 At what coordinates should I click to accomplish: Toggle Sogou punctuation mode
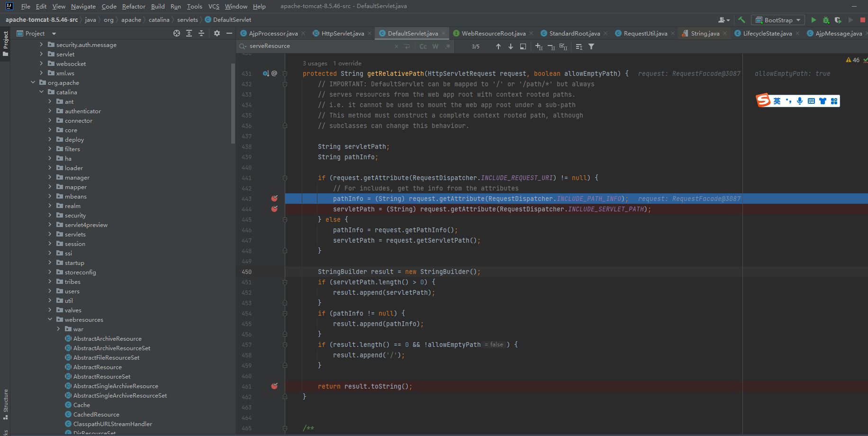point(788,101)
